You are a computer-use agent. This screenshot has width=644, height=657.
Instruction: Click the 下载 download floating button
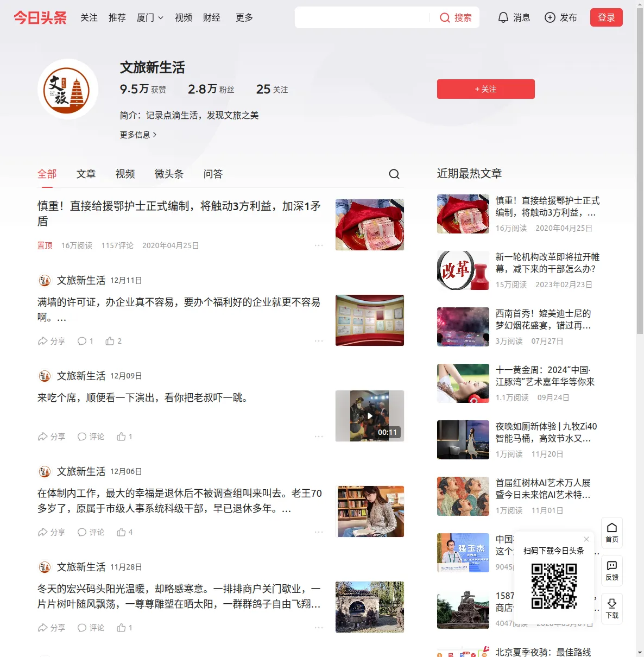click(x=612, y=609)
